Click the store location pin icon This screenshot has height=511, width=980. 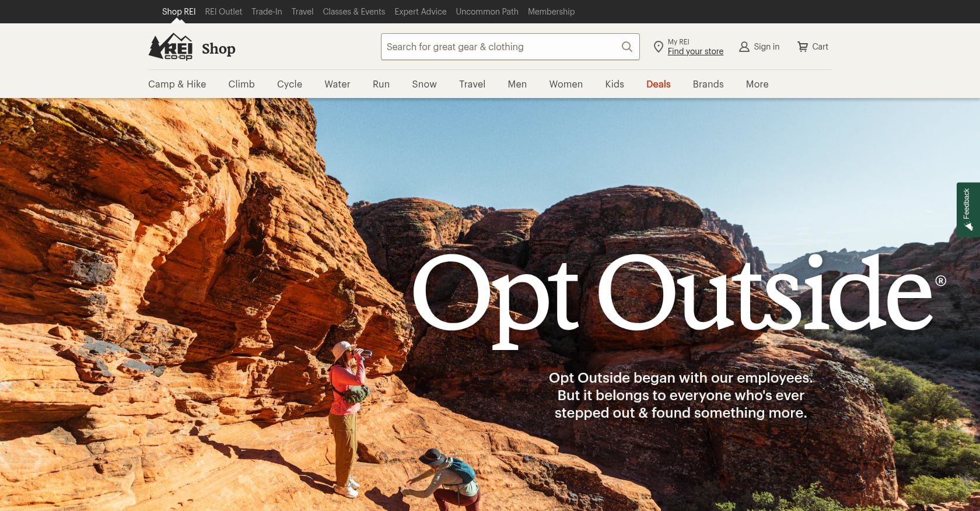point(658,47)
